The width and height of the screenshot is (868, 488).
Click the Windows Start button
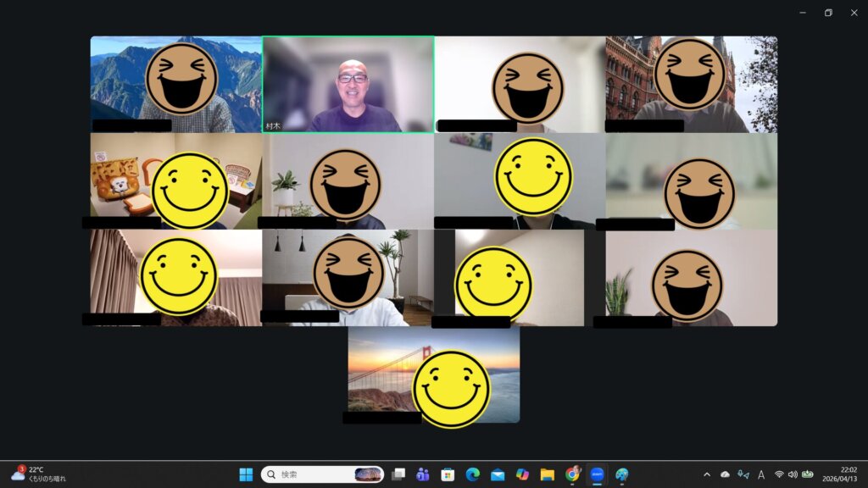pos(246,474)
